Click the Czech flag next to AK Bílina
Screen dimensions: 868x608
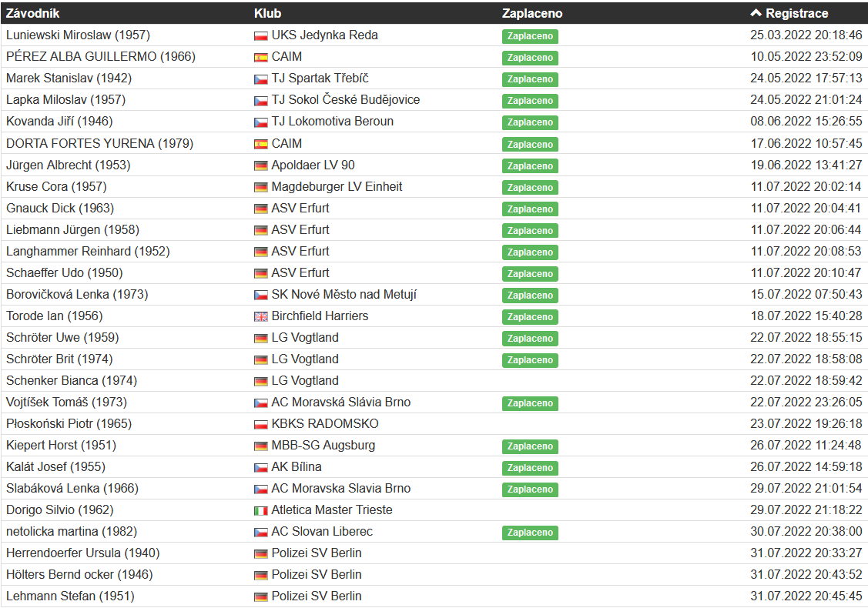pos(261,469)
